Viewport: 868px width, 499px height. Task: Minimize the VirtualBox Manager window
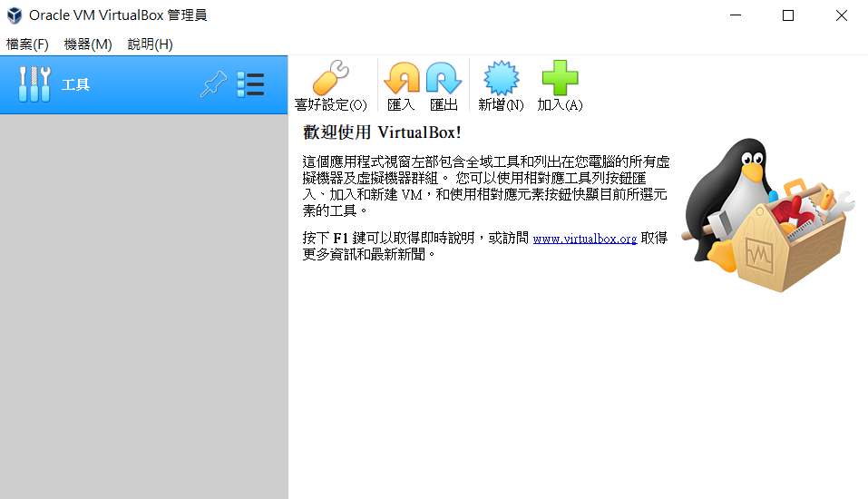pos(736,15)
